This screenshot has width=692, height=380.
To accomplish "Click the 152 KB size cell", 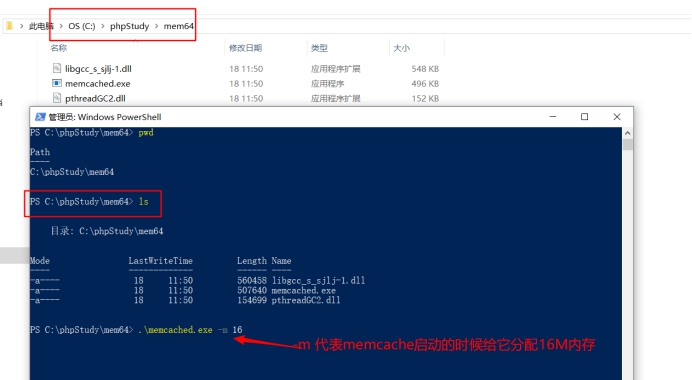I will coord(425,98).
